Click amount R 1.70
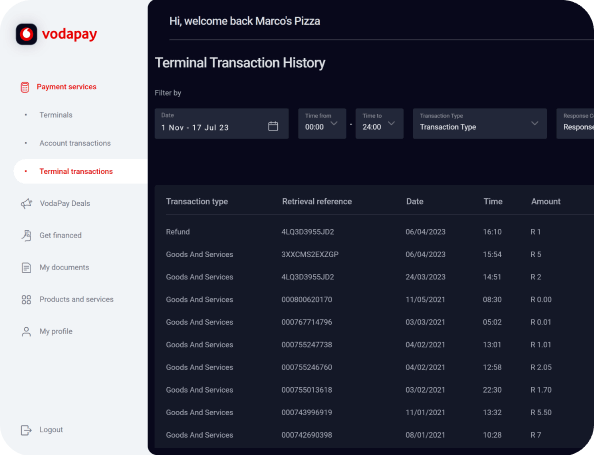Viewport: 594px width, 456px height. 541,390
